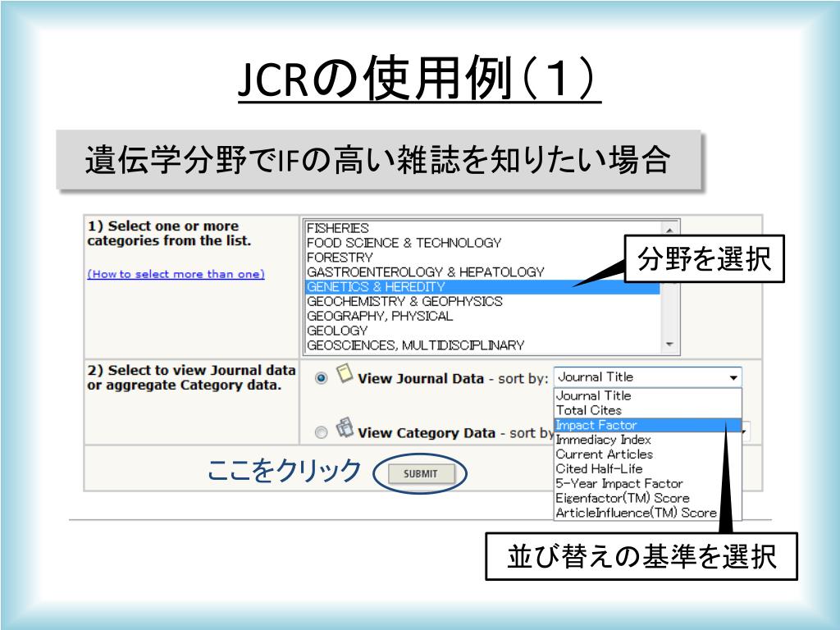Choose Current Articles in the sort list
Image resolution: width=840 pixels, height=630 pixels.
point(648,454)
